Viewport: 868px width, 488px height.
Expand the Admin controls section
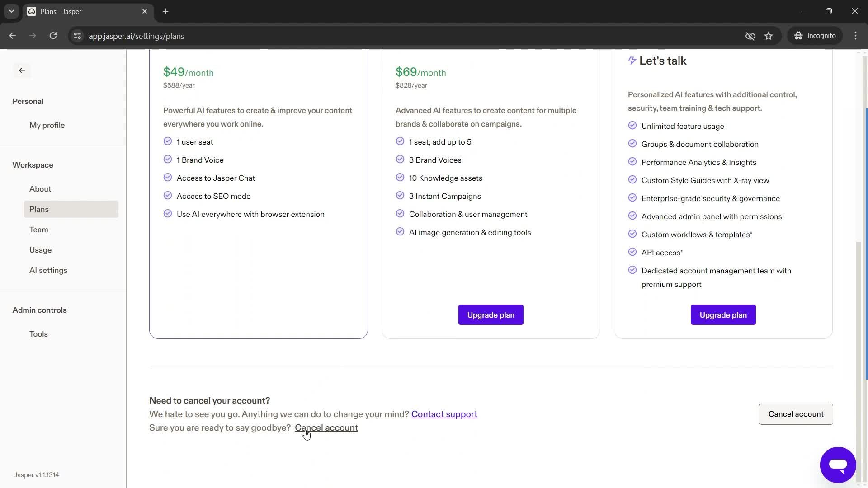point(39,310)
